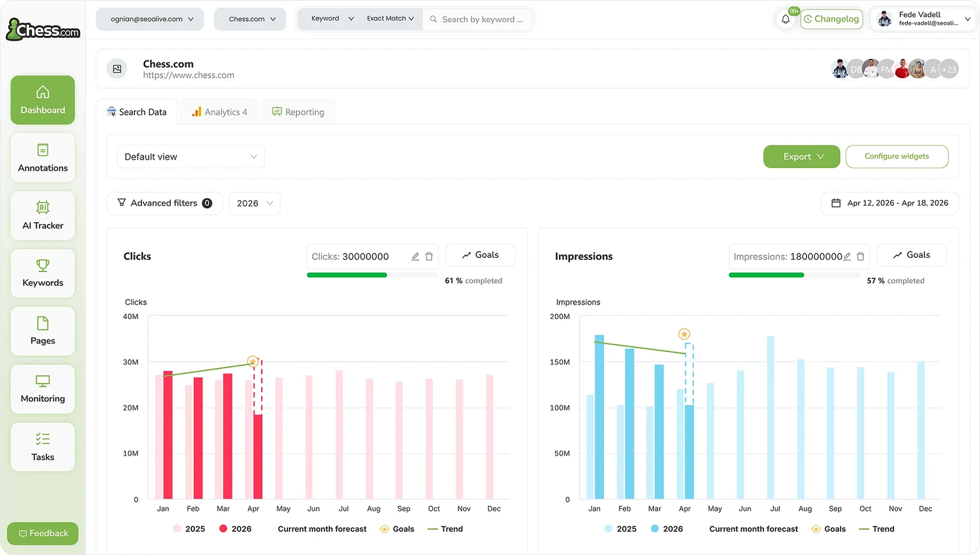Image resolution: width=980 pixels, height=555 pixels.
Task: Click the FM member avatar
Action: 887,69
